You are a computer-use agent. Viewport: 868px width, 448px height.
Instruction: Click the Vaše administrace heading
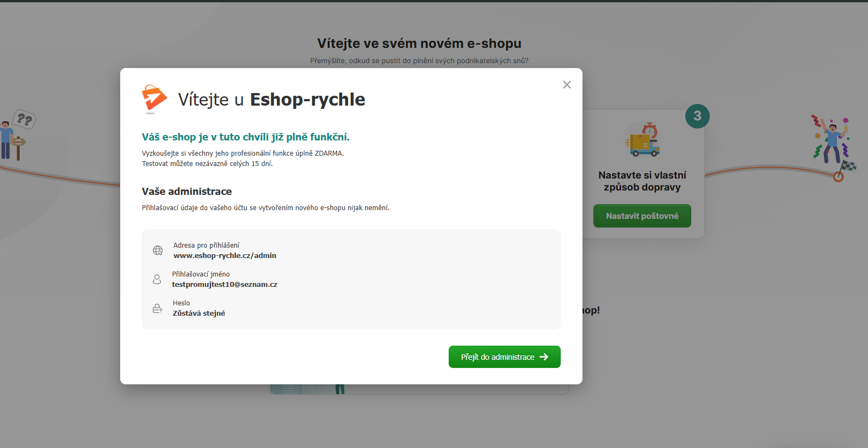pos(187,192)
